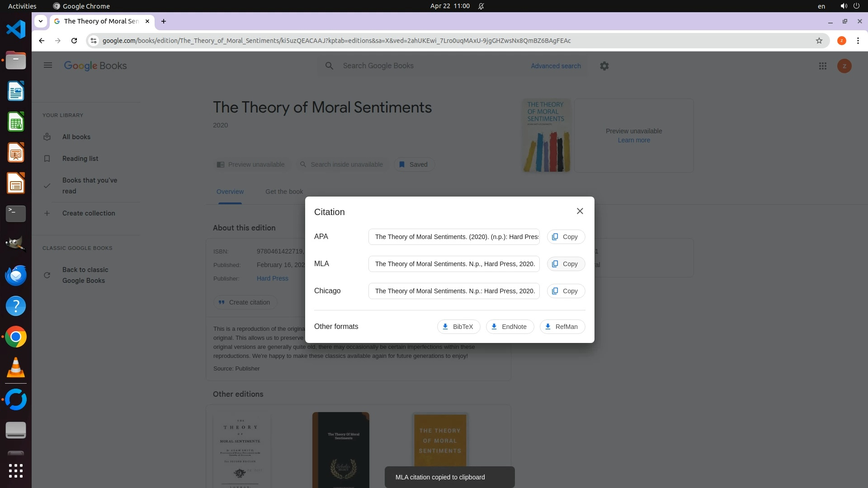Switch to the Get the book tab
Screen dimensions: 868x488
[x=284, y=192]
